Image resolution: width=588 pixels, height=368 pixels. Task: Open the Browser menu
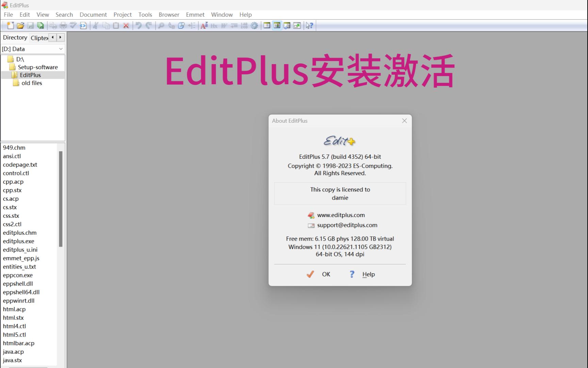pos(169,15)
